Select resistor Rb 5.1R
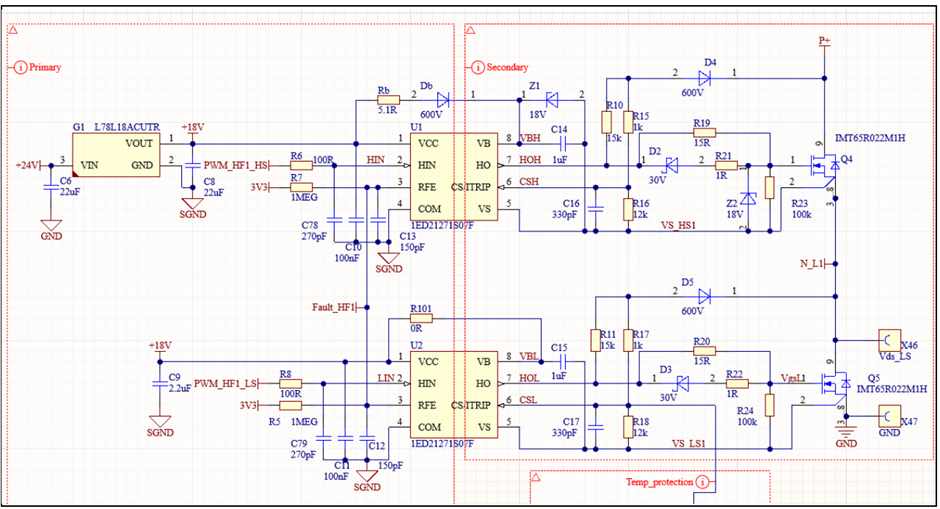Image resolution: width=940 pixels, height=509 pixels. point(388,100)
